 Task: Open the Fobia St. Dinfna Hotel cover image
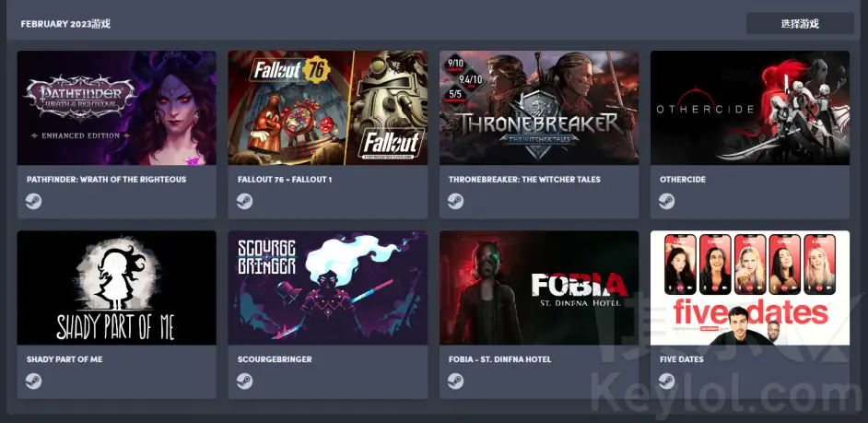click(x=539, y=288)
